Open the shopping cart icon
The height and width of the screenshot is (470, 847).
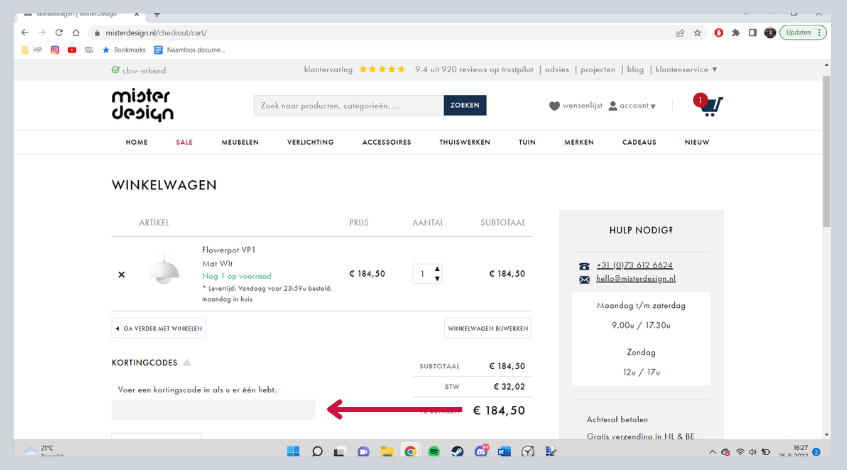711,105
